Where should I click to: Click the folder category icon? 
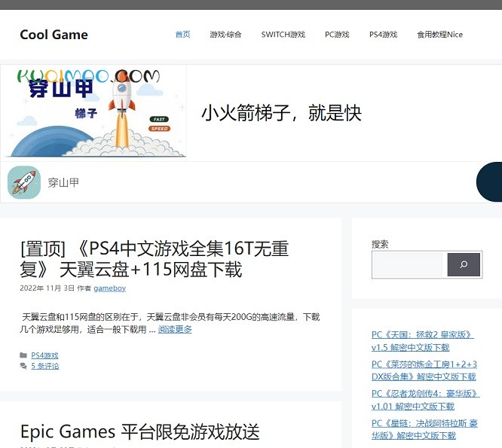(23, 355)
